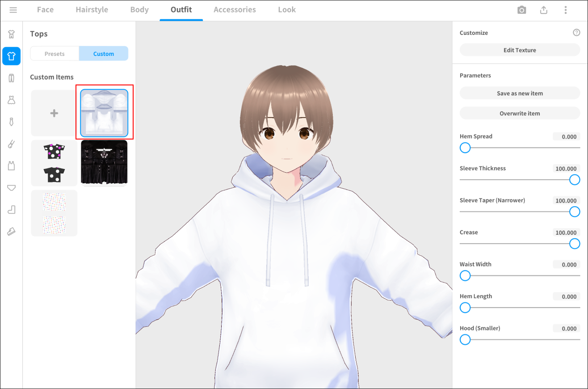Open the Customize help question icon

(576, 33)
